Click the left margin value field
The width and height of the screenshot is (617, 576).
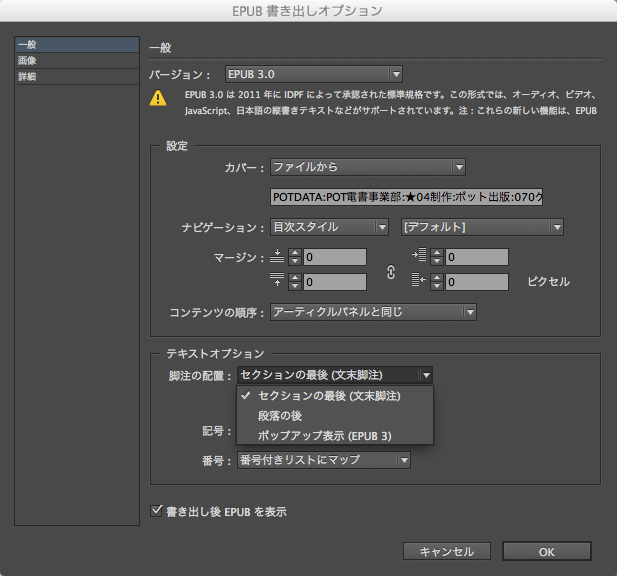(477, 257)
